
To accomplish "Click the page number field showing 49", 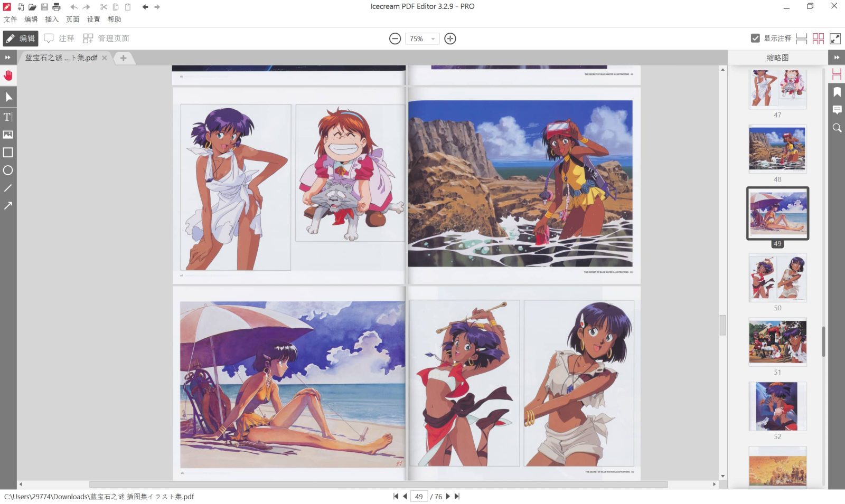I will (x=419, y=496).
